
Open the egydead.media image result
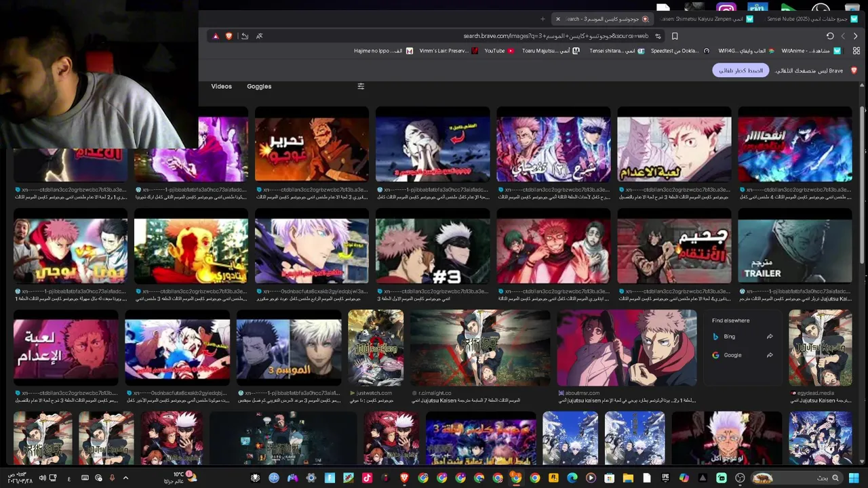pos(820,348)
